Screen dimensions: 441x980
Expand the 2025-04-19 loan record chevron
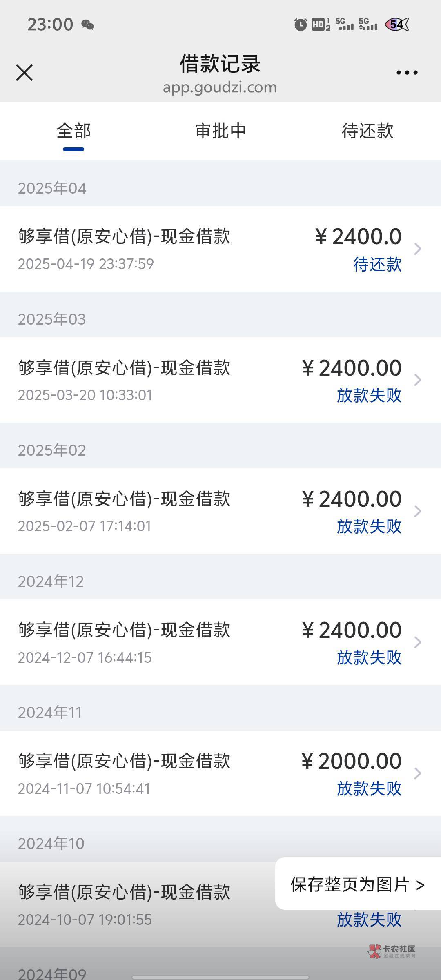pyautogui.click(x=417, y=249)
